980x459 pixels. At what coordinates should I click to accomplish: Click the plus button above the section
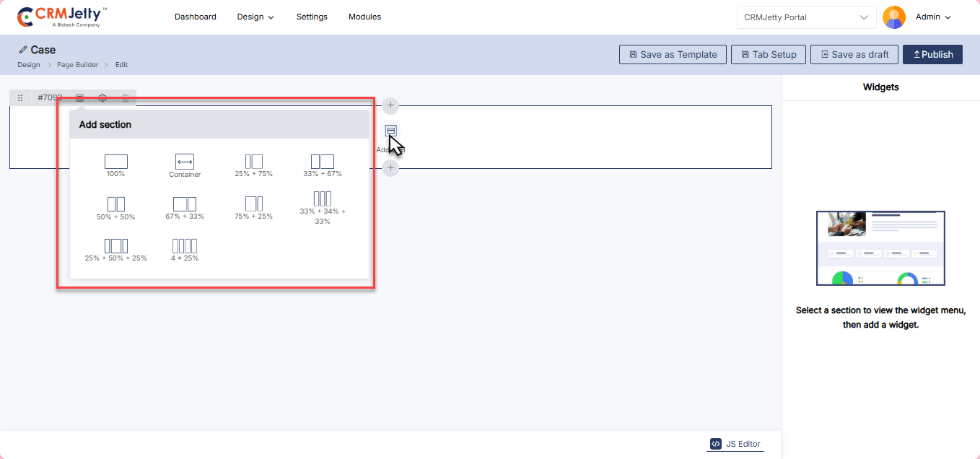[x=390, y=105]
